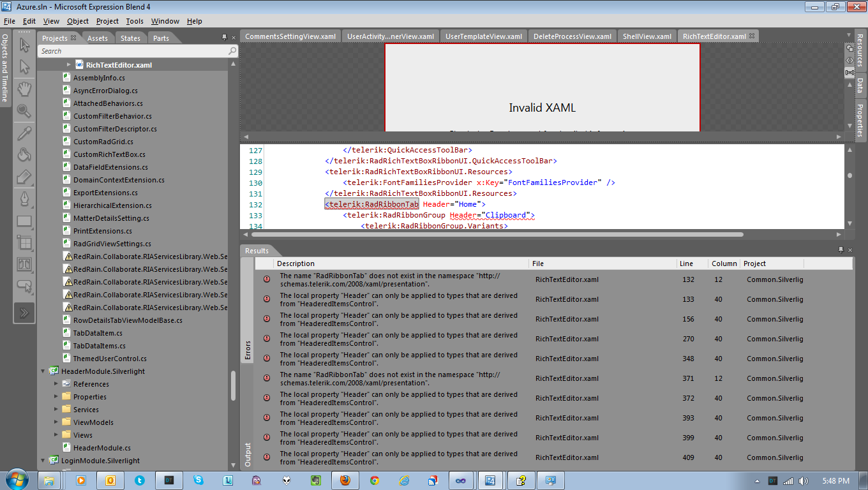The width and height of the screenshot is (868, 490).
Task: Choose the Pan hand tool
Action: tap(24, 89)
